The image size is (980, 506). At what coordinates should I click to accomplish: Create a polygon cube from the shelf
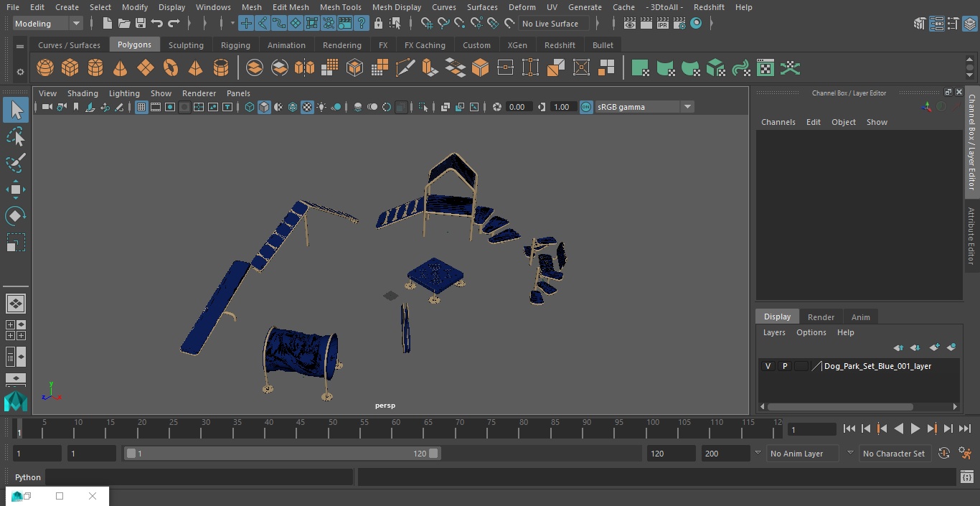(70, 68)
